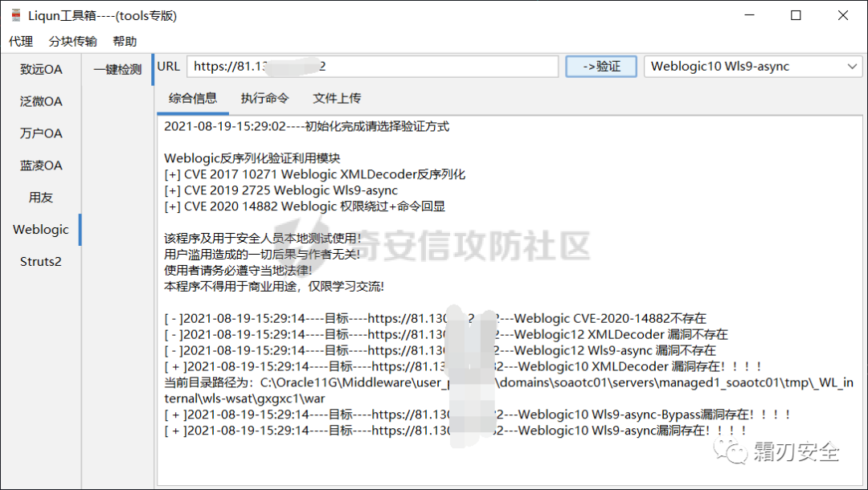Click the URL label beside the address field

(x=168, y=67)
